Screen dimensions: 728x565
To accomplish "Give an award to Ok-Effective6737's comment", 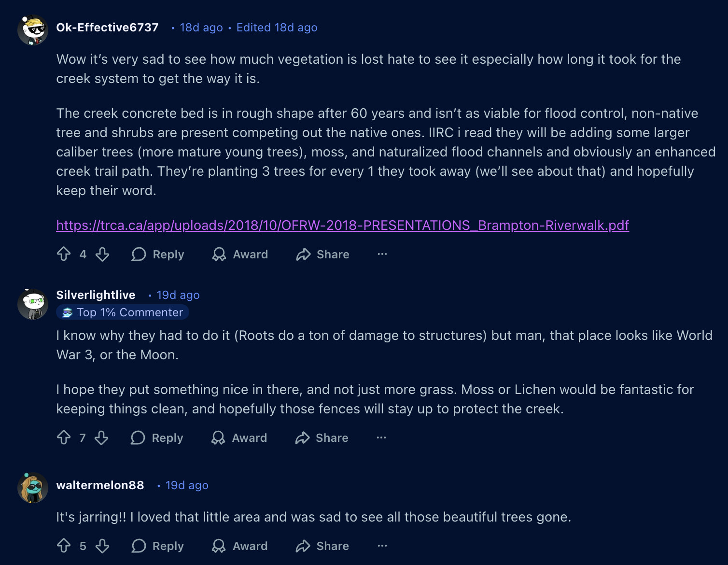I will [x=240, y=254].
